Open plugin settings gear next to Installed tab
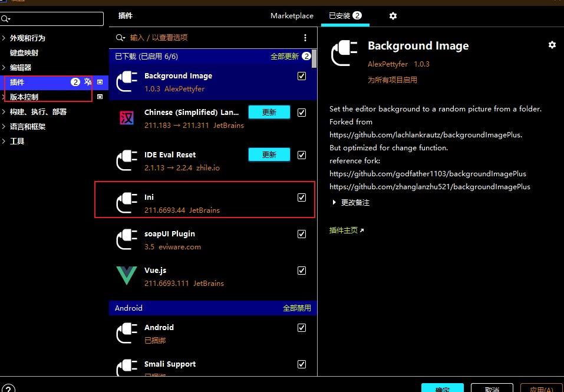 point(393,16)
